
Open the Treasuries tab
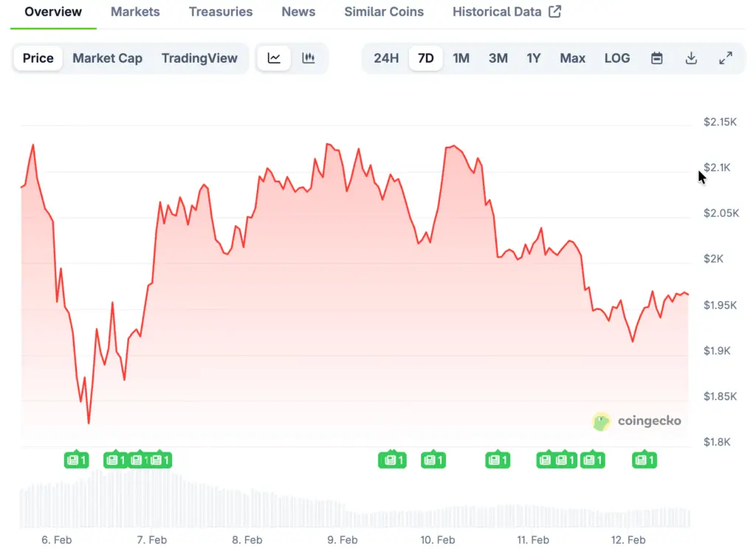point(221,12)
